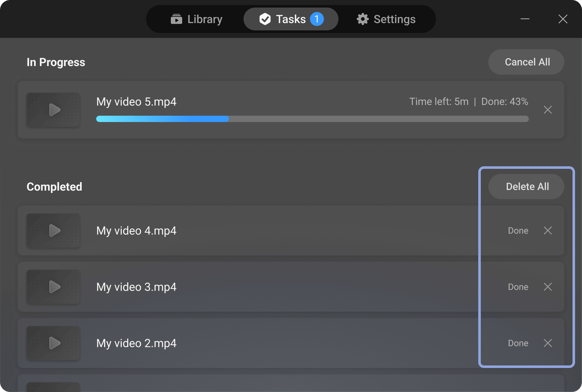Click the Tasks shield checkmark icon

(x=265, y=19)
